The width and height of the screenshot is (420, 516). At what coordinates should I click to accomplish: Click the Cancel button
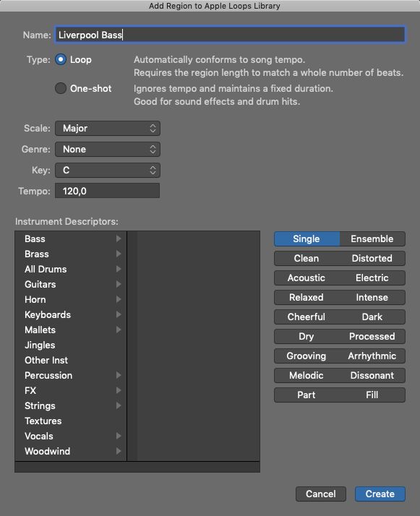[x=321, y=494]
